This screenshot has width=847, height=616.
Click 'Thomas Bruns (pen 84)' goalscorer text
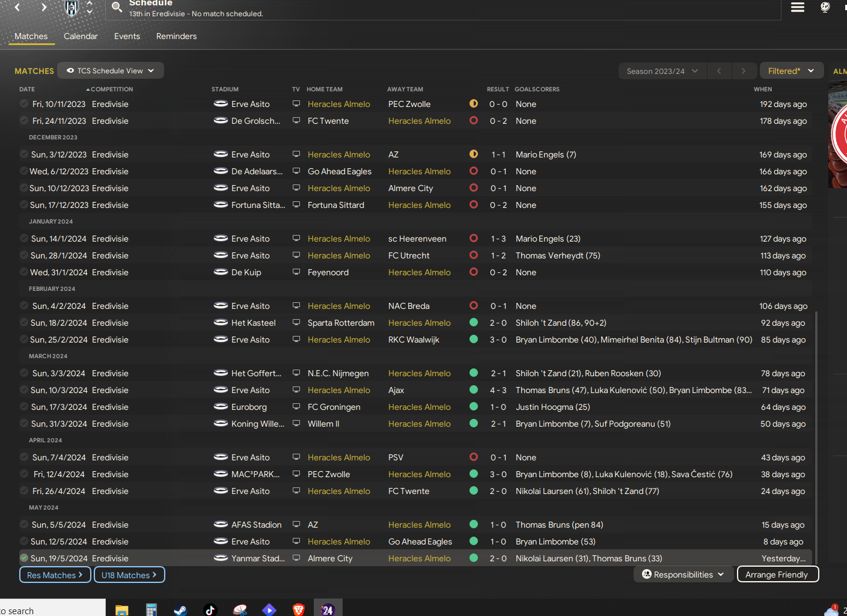pos(560,525)
